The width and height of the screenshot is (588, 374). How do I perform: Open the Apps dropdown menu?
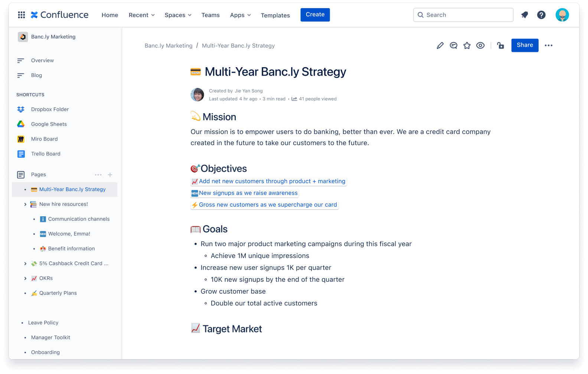pos(241,15)
